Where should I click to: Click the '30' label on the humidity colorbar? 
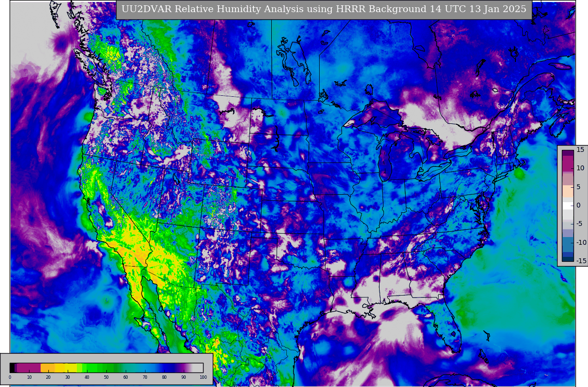pyautogui.click(x=68, y=377)
